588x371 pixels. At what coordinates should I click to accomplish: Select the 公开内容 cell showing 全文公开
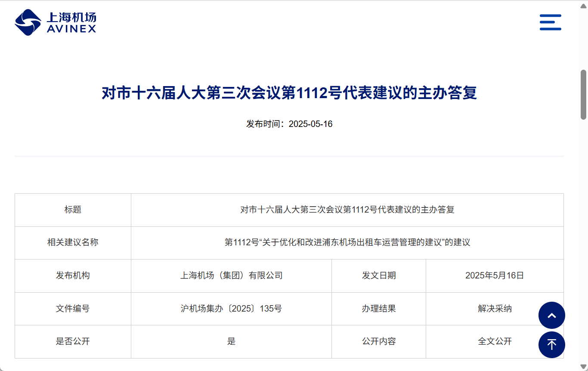click(494, 341)
